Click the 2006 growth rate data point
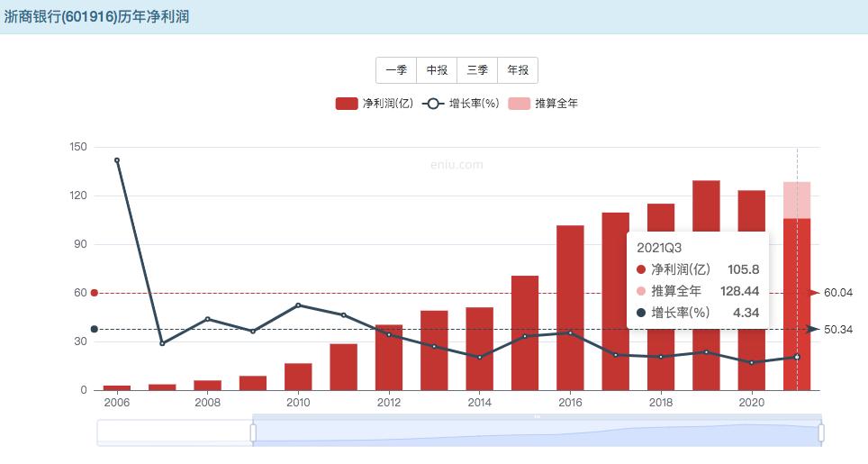Image resolution: width=868 pixels, height=464 pixels. (x=117, y=160)
